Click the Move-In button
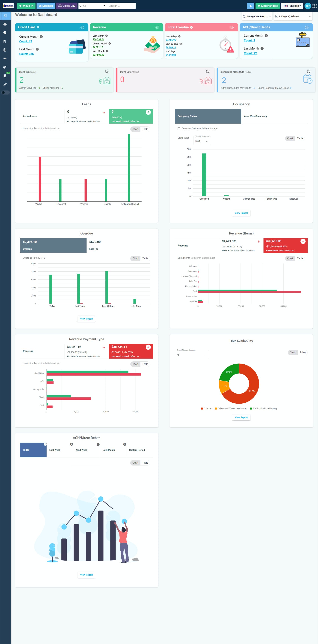 click(x=26, y=6)
